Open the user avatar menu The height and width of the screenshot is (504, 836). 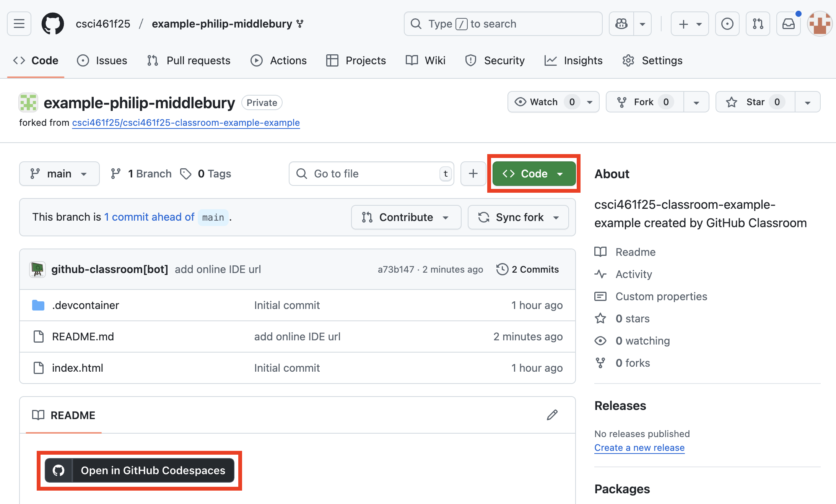(x=820, y=24)
